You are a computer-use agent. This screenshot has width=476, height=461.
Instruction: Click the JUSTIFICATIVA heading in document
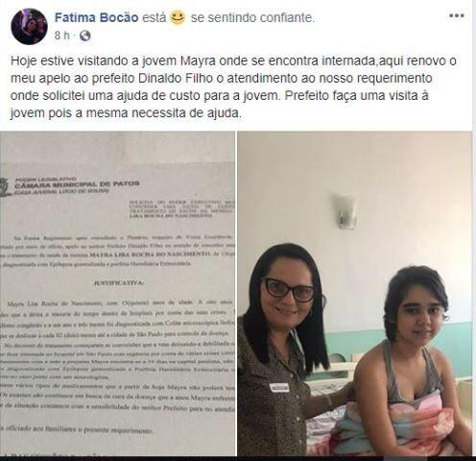click(118, 283)
